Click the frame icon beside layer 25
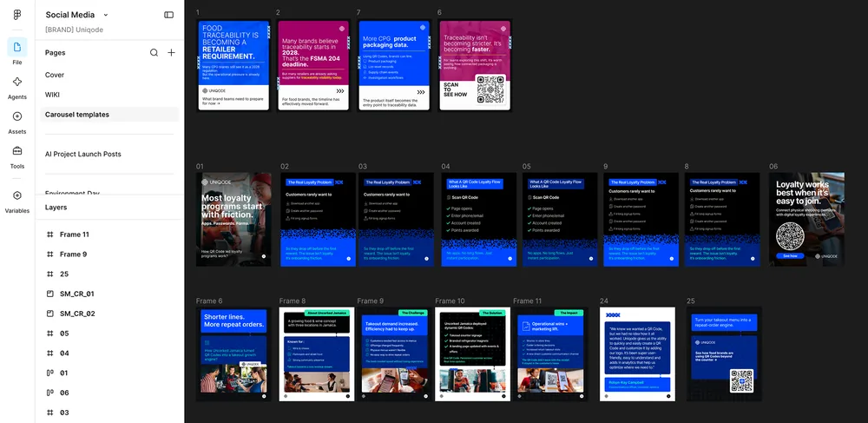This screenshot has width=868, height=423. [x=49, y=274]
